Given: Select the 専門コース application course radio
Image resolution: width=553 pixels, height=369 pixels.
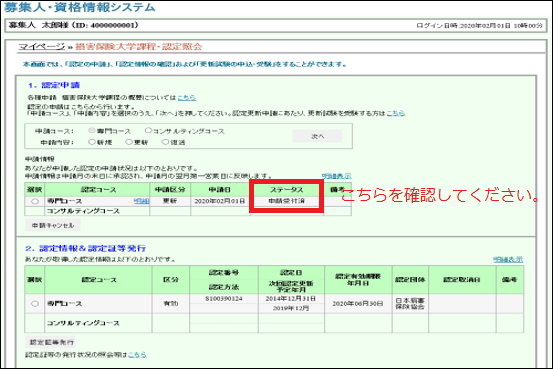Looking at the screenshot, I should tap(92, 131).
